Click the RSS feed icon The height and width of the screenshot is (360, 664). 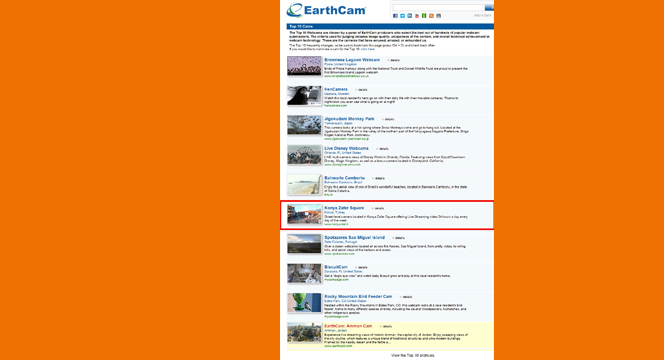431,16
